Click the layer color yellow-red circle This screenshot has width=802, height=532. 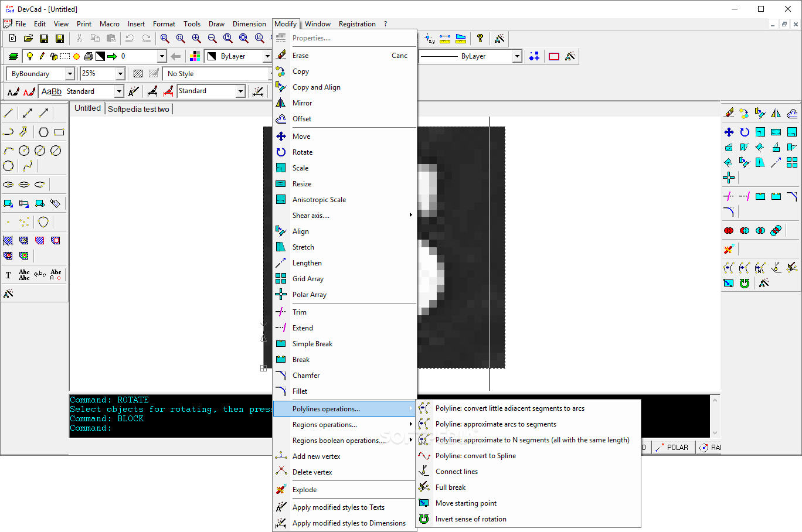[x=76, y=56]
